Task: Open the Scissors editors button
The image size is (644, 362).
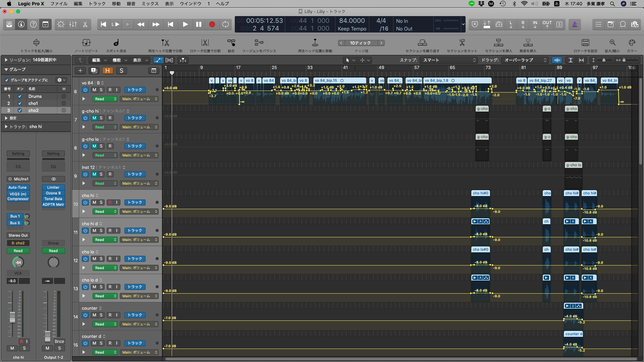Action: tap(85, 24)
